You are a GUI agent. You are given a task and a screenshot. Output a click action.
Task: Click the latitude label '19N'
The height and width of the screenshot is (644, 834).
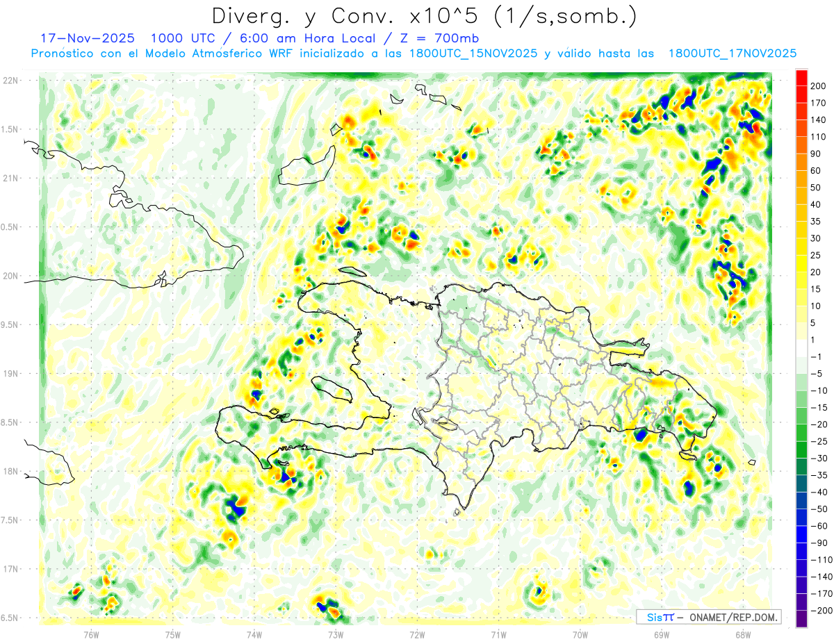point(10,374)
